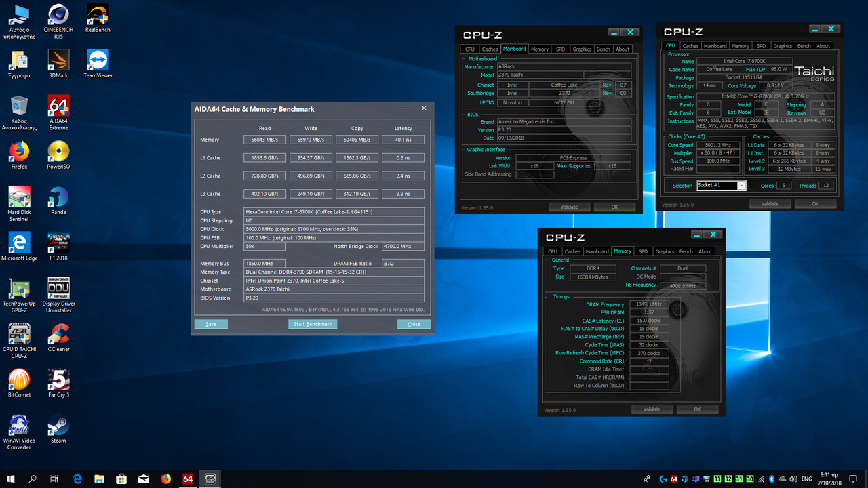
Task: Select the Microsoft Edge desktop icon
Action: [x=19, y=247]
